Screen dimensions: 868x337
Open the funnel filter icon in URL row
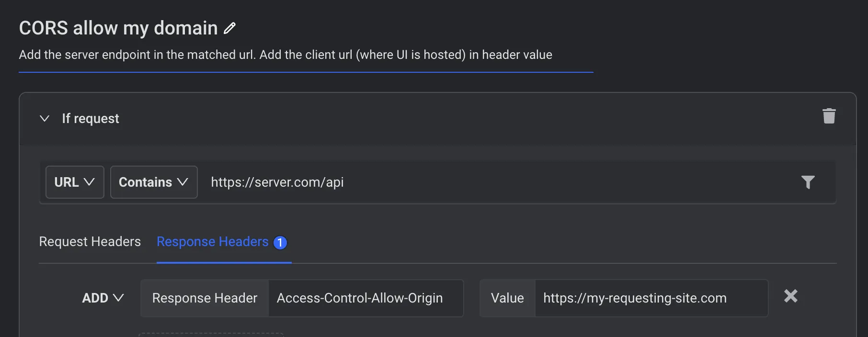point(808,182)
